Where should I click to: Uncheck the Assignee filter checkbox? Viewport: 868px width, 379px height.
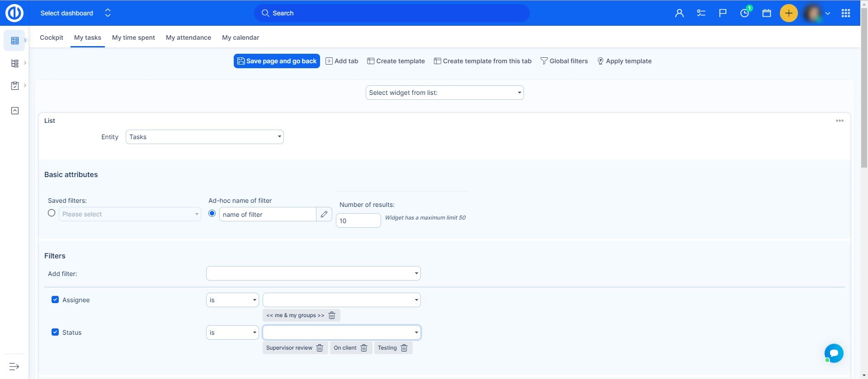click(x=55, y=299)
